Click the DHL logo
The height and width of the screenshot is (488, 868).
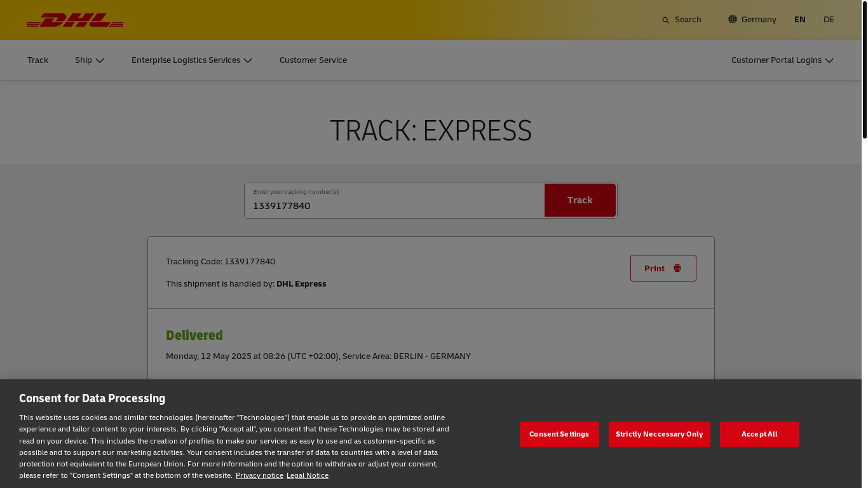[75, 20]
